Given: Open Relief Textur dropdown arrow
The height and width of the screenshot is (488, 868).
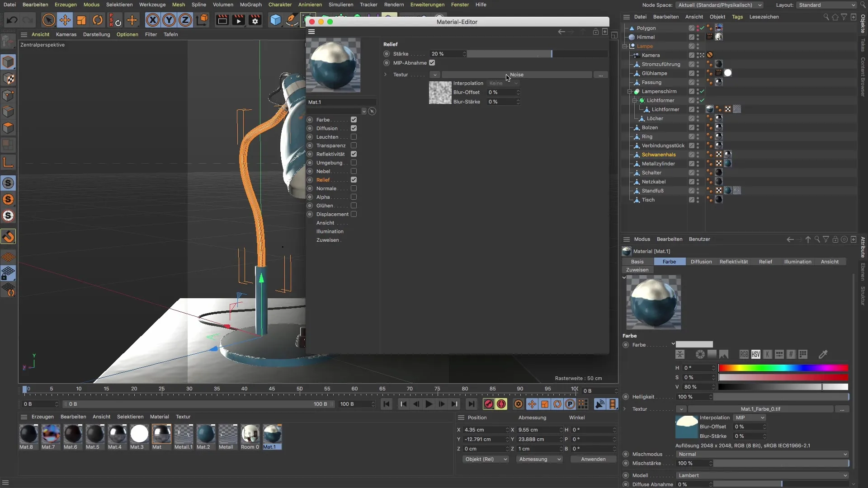Looking at the screenshot, I should click(x=434, y=75).
